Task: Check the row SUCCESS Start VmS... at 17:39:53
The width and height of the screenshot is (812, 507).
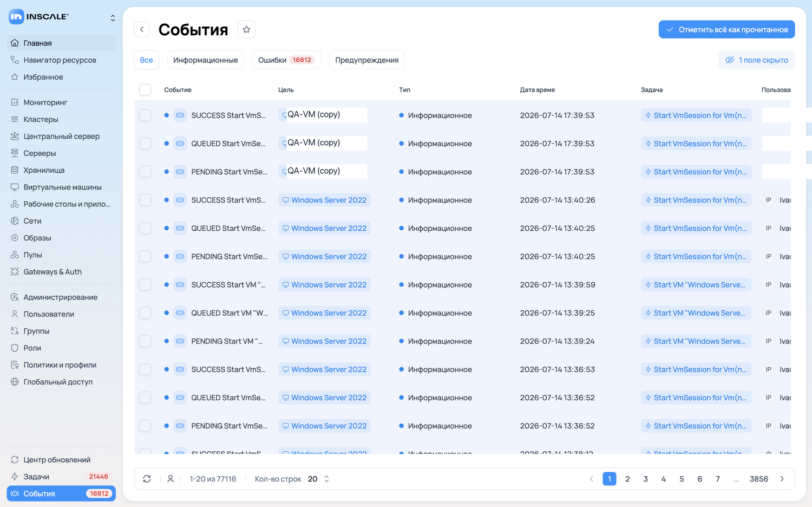Action: pos(145,115)
